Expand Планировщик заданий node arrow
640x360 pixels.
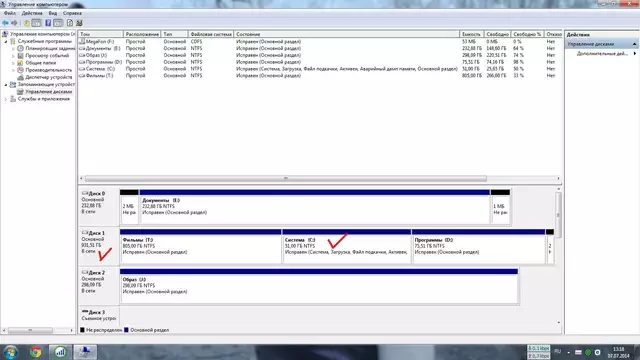coord(13,49)
